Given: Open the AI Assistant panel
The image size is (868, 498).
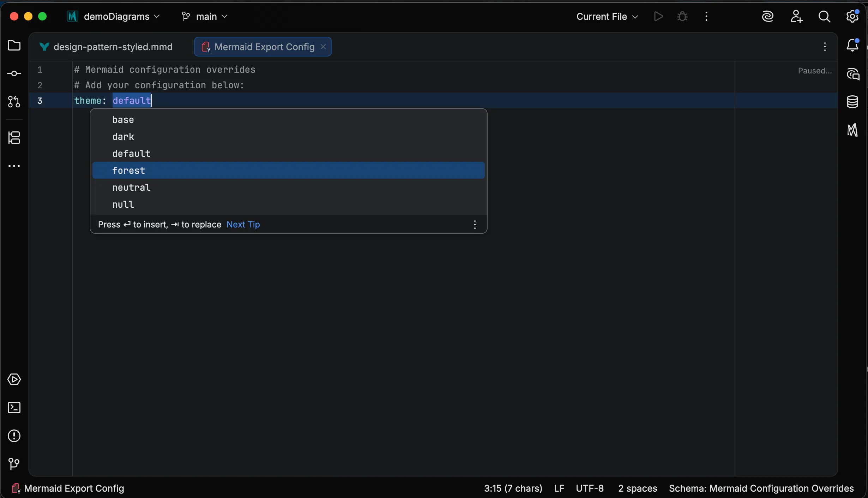Looking at the screenshot, I should [853, 74].
